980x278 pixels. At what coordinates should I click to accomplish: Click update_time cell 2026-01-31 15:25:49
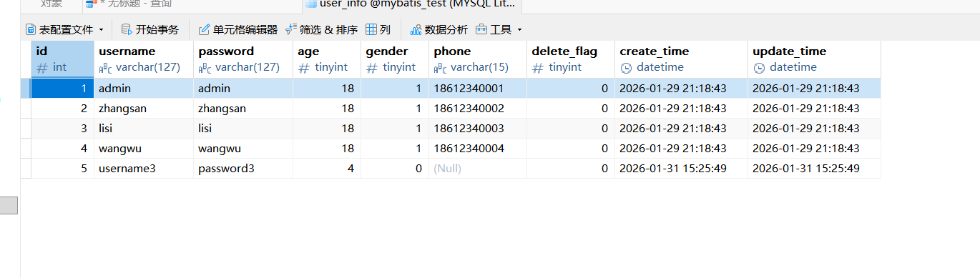click(814, 169)
